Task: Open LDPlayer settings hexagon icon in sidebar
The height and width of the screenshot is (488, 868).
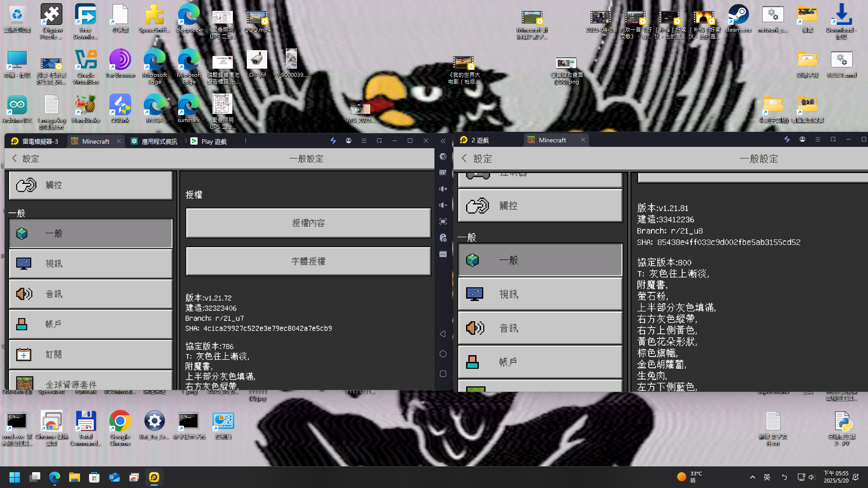Action: click(443, 156)
